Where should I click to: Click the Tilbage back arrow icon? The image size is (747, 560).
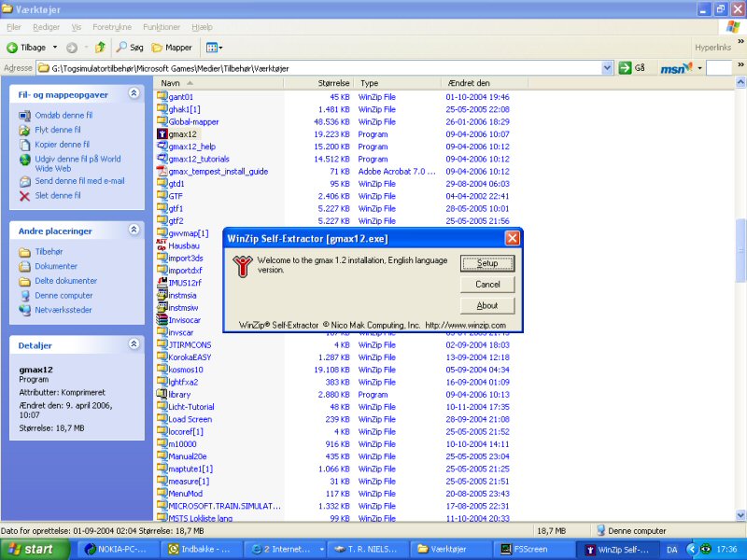[12, 48]
